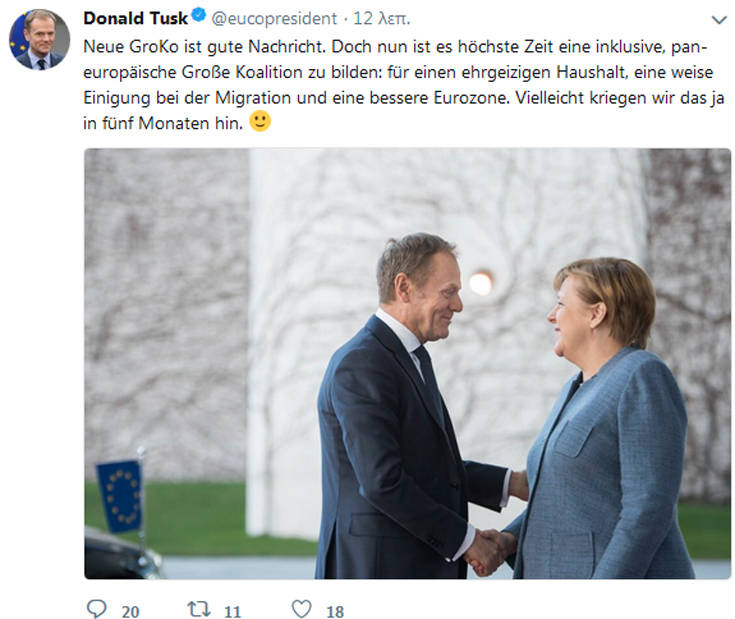
Task: Click the like count of 18
Action: coord(335,610)
